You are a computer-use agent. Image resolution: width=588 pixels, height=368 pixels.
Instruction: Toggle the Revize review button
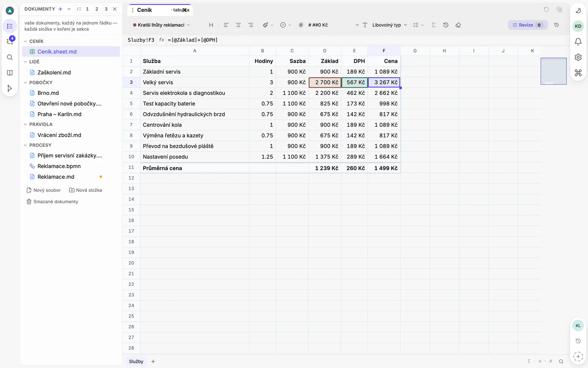point(528,25)
